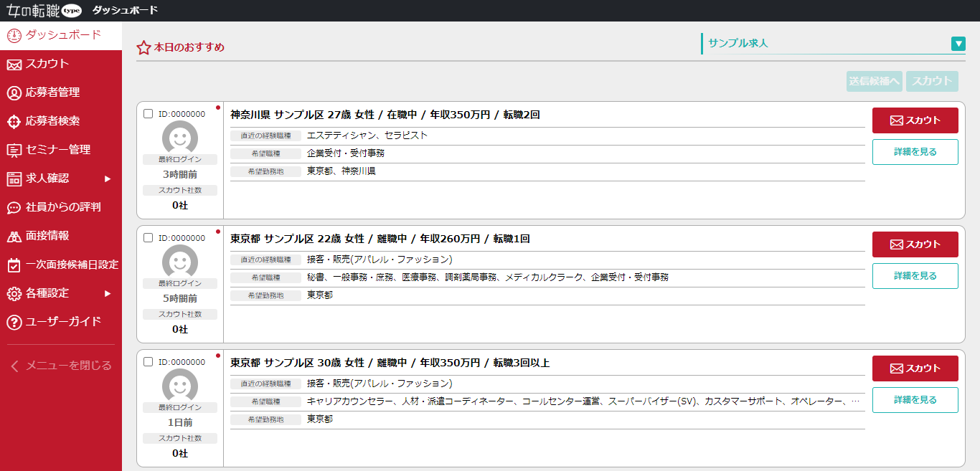Viewport: 980px width, 471px height.
Task: View details of 30歳 東京都 candidate
Action: pyautogui.click(x=915, y=400)
